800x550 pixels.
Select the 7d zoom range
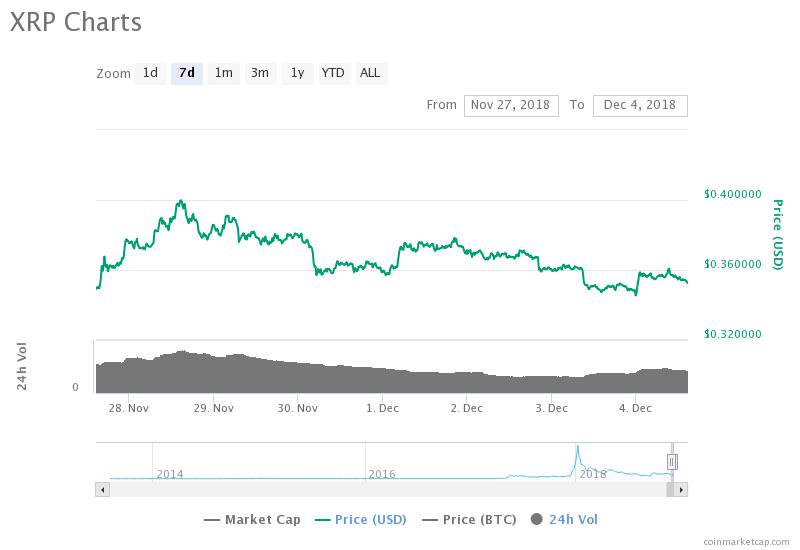point(187,73)
